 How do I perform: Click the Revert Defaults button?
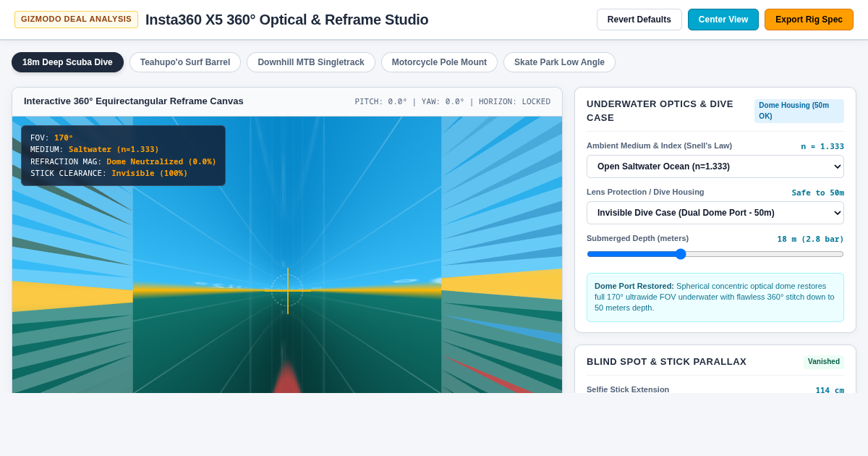[x=639, y=20]
